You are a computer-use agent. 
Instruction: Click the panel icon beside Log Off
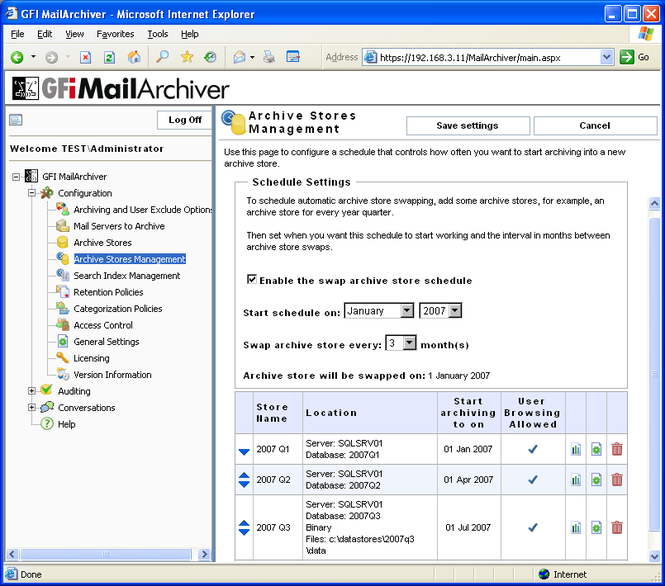[16, 120]
